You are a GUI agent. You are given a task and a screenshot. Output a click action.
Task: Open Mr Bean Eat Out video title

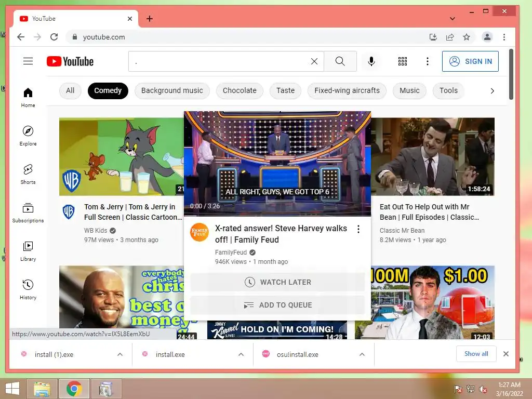429,212
